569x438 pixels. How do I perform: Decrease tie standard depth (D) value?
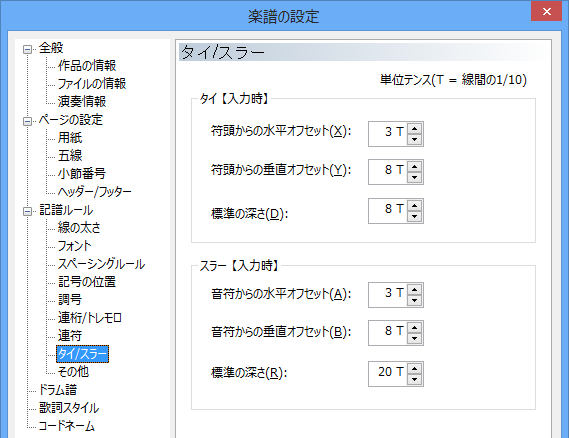414,217
